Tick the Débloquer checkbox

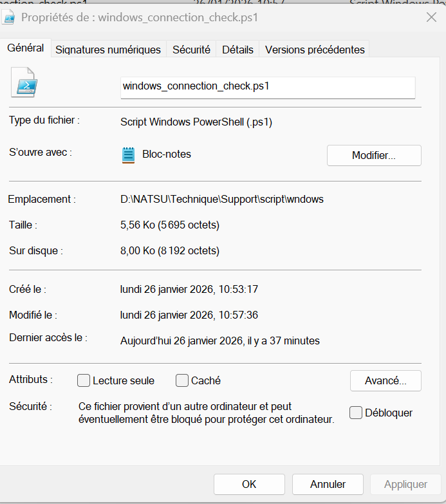356,413
